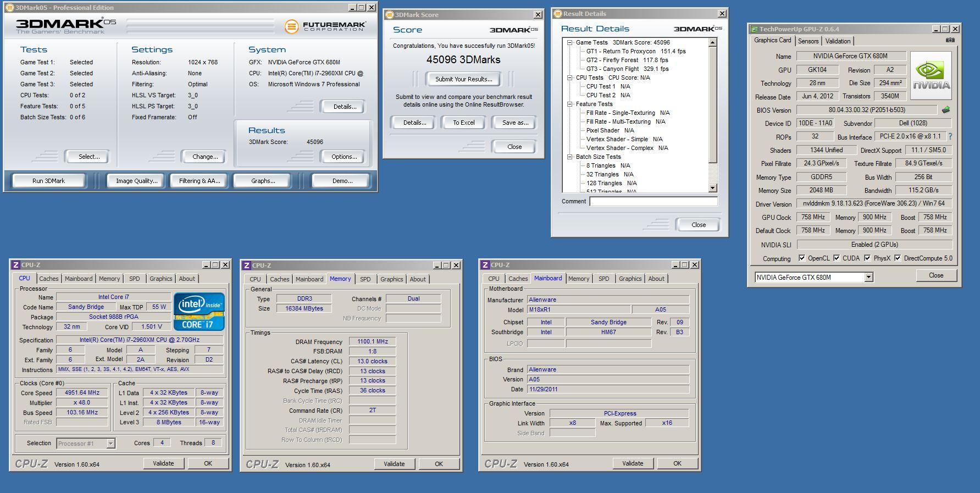Click the NVIDIA logo in GPU-Z
The width and height of the screenshot is (980, 493).
click(x=931, y=75)
